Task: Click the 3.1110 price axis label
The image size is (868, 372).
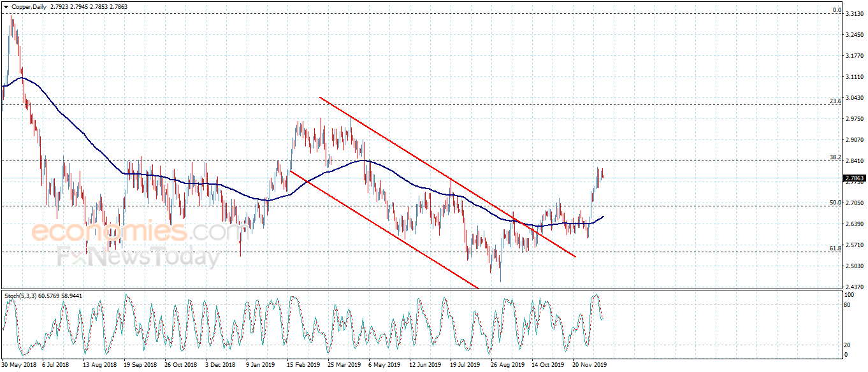Action: tap(853, 77)
